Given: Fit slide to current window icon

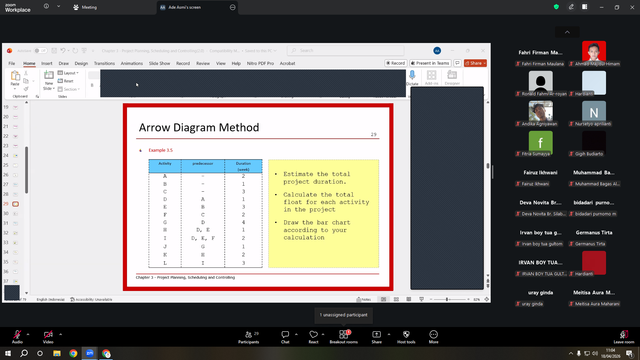Looking at the screenshot, I should [487, 299].
